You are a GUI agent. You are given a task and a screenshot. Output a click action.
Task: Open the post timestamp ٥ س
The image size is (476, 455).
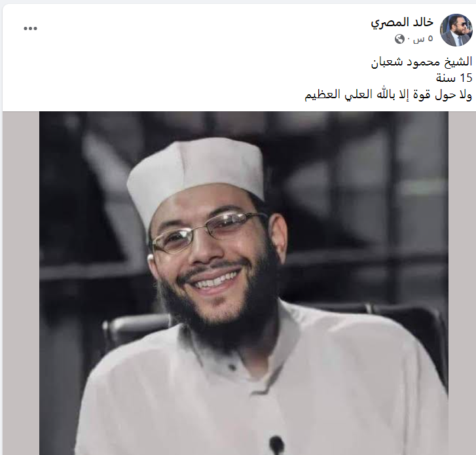422,39
